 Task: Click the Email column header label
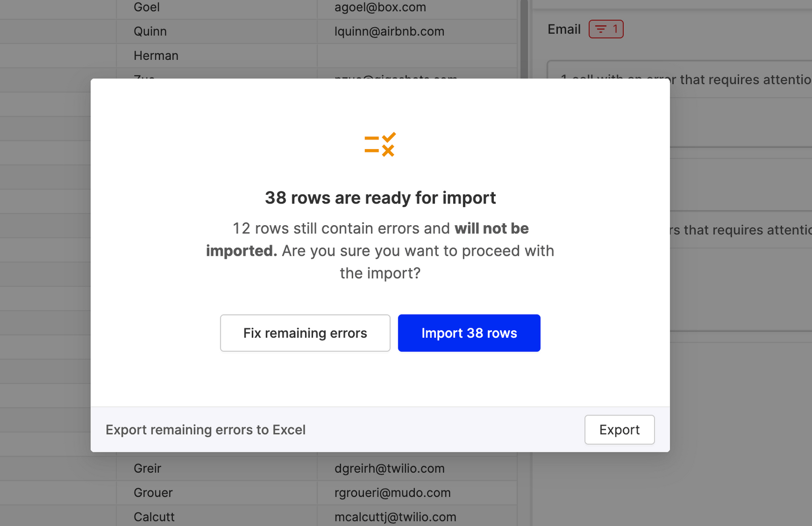click(564, 29)
